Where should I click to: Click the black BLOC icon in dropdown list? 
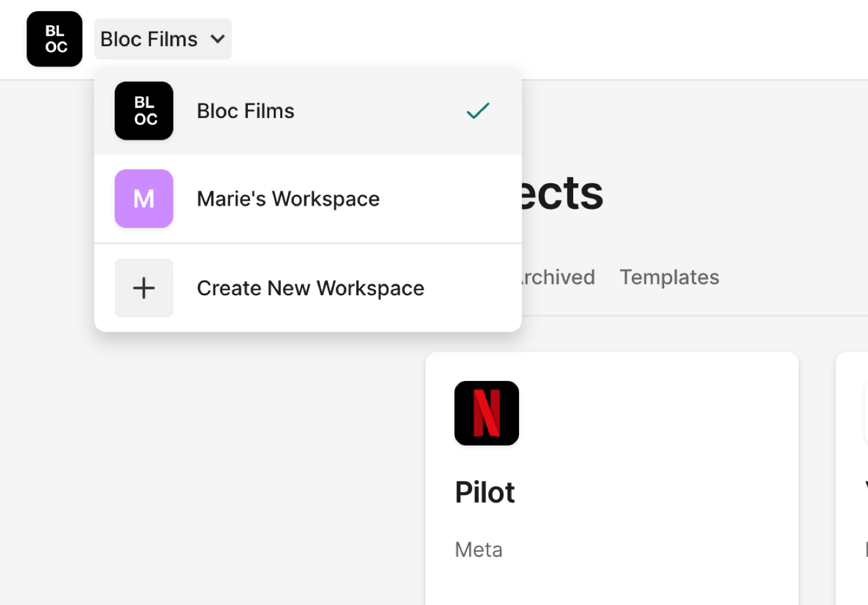(144, 111)
